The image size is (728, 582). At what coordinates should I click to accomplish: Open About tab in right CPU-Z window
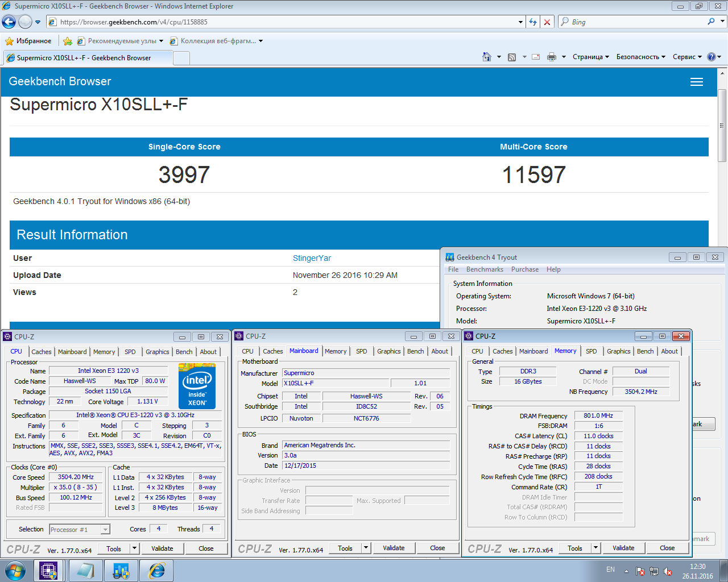[x=669, y=351]
